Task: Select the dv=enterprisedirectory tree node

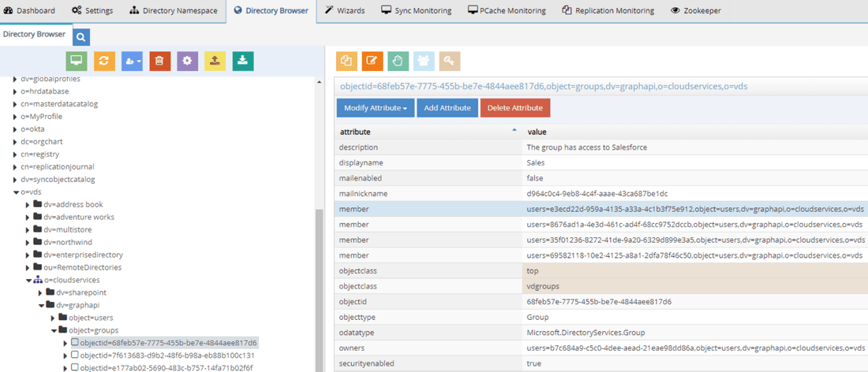Action: (83, 255)
